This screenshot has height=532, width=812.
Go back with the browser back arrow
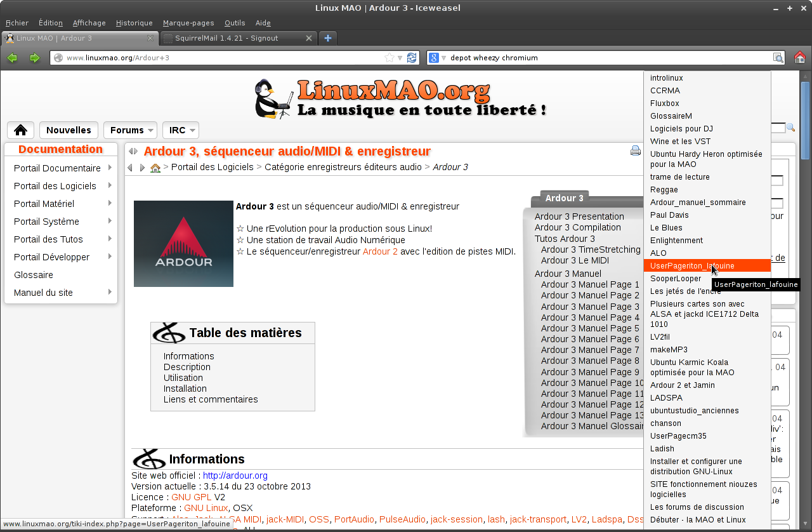click(x=12, y=58)
